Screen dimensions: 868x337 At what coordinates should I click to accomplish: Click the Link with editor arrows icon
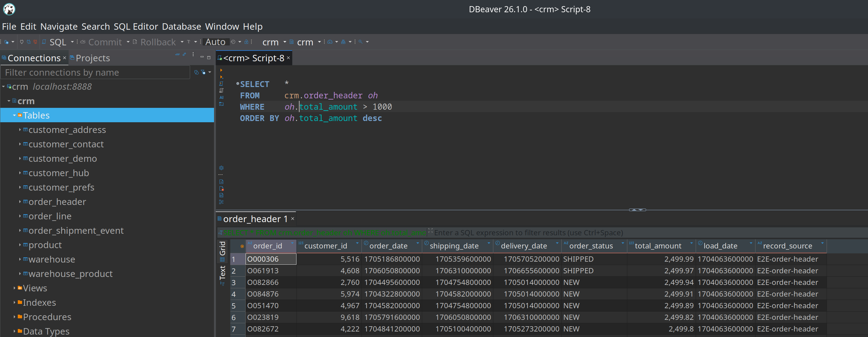tap(184, 55)
